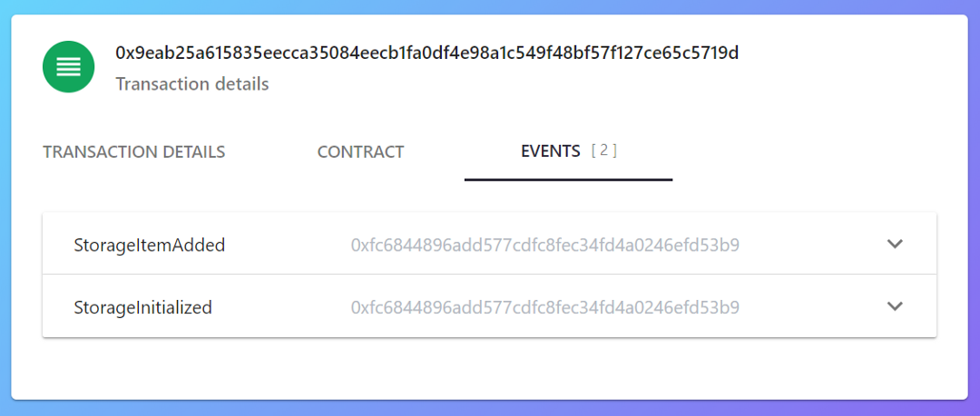
Task: Click the contract address in StorageInitialized row
Action: pos(545,307)
